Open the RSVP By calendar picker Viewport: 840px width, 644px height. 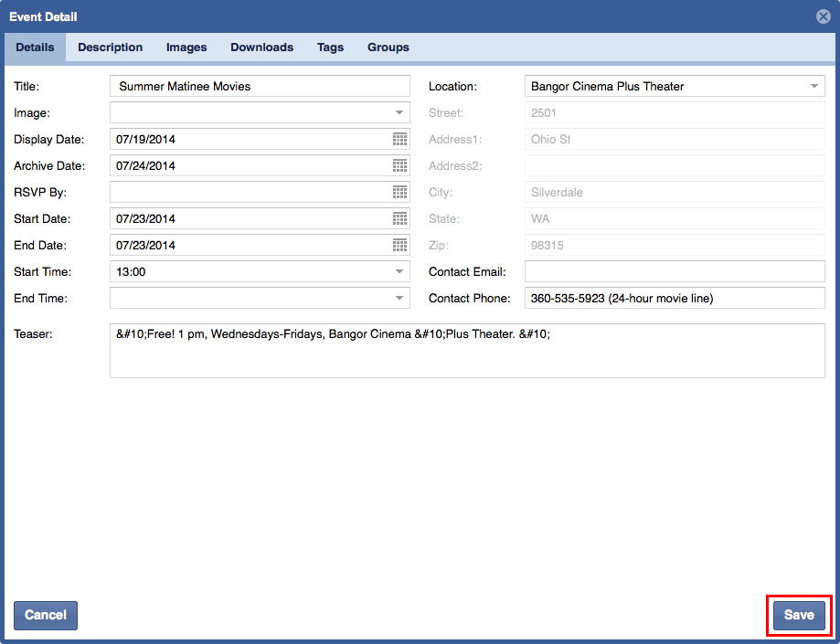coord(399,192)
